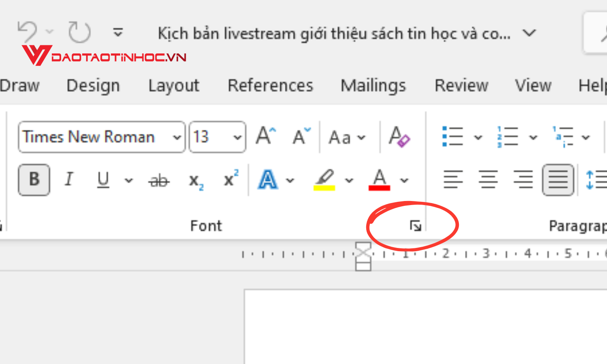The width and height of the screenshot is (607, 364).
Task: Open the Design ribbon tab
Action: [93, 85]
